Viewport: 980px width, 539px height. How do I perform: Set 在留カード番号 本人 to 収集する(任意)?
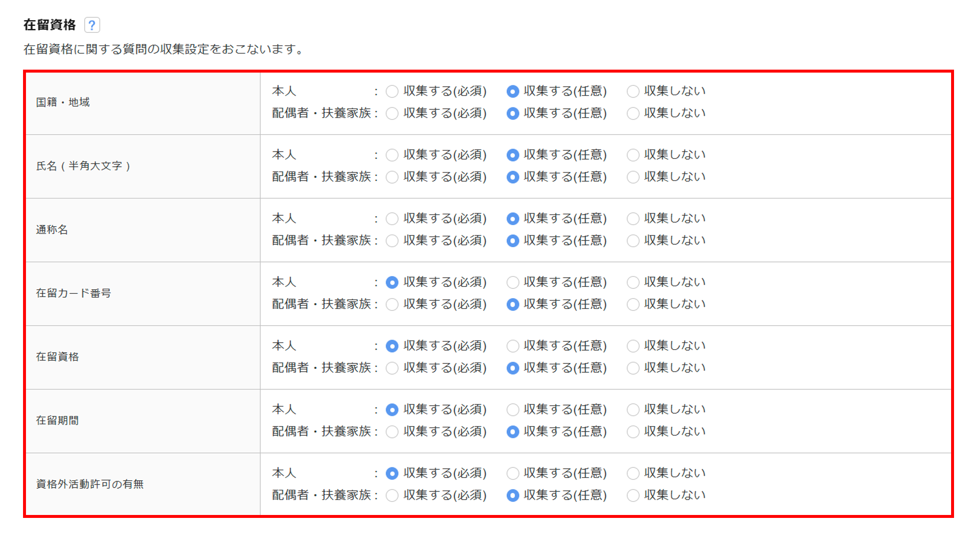click(513, 282)
